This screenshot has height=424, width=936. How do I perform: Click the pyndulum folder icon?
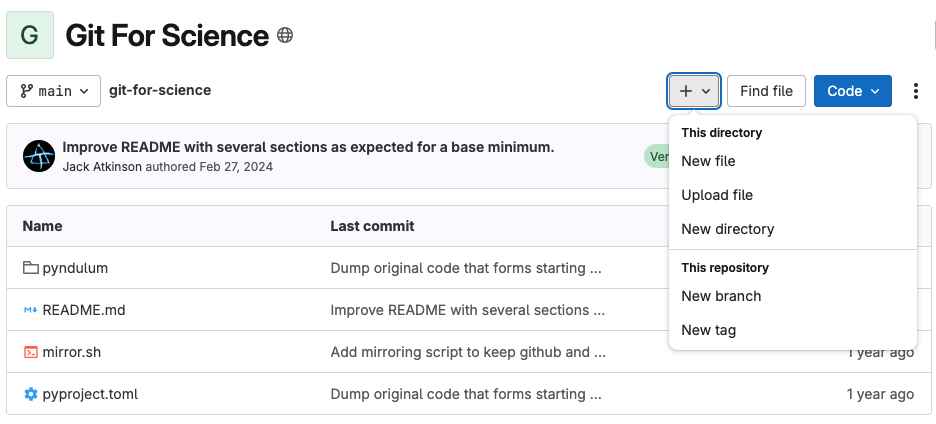[30, 268]
